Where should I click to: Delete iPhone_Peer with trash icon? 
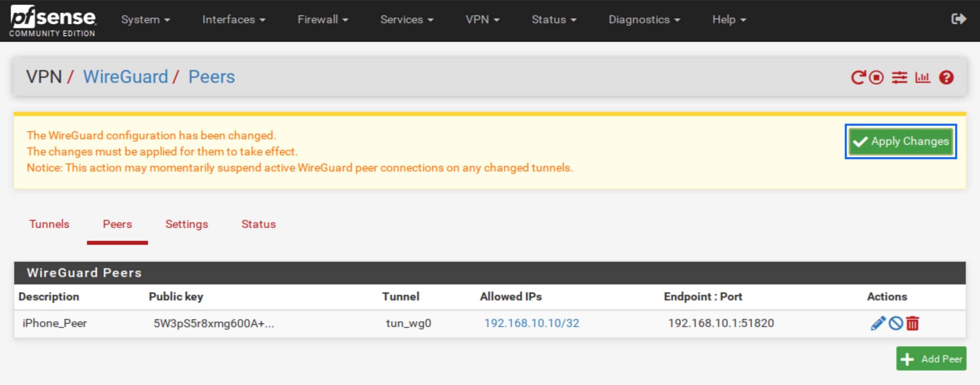point(912,323)
